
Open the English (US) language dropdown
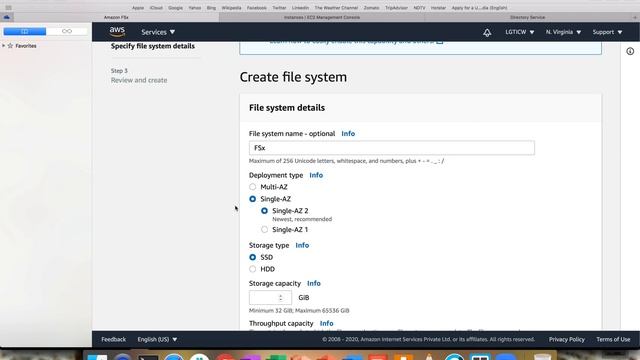click(157, 339)
